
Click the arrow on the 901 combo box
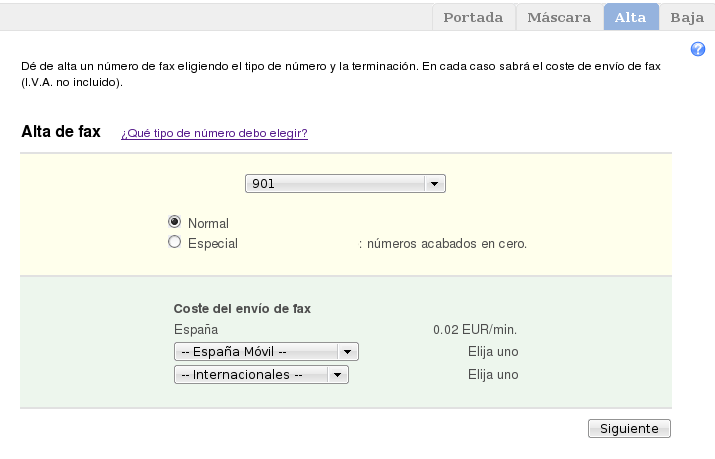pos(434,184)
